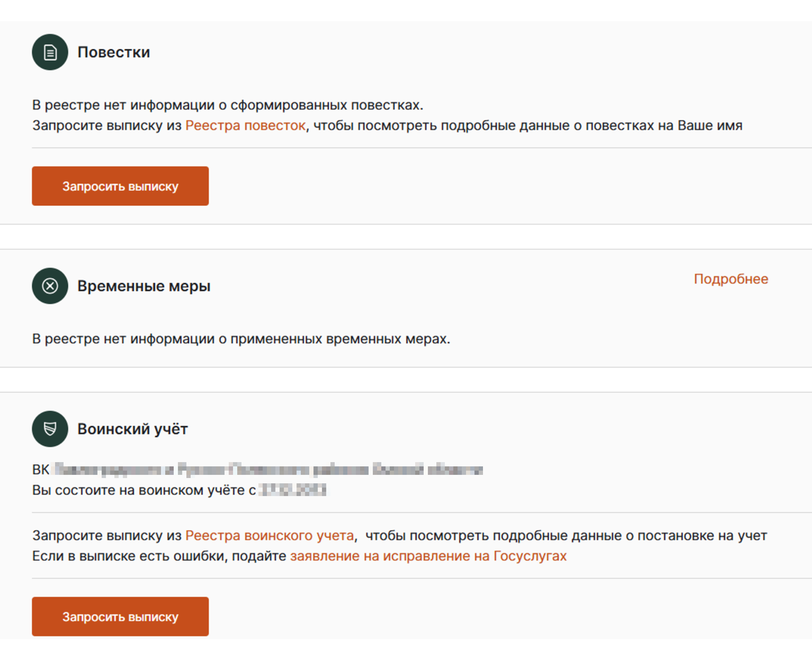Click the Повестки section heading
Viewport: 812px width, 672px height.
114,52
